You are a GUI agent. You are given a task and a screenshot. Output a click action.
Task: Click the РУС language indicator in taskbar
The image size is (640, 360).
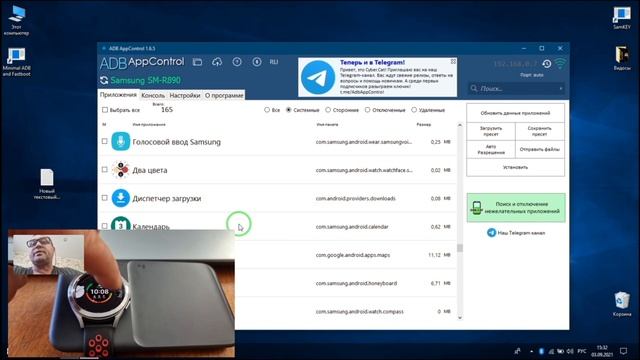tap(582, 351)
